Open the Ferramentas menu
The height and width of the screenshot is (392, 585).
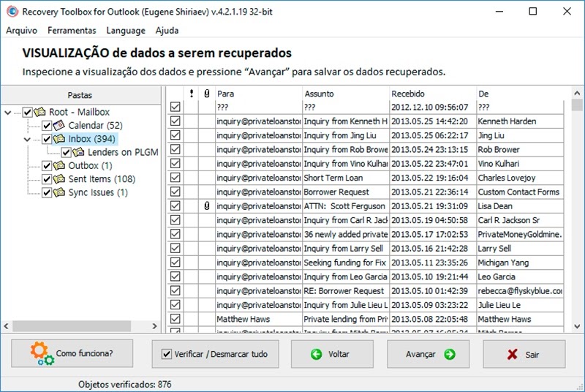click(72, 31)
